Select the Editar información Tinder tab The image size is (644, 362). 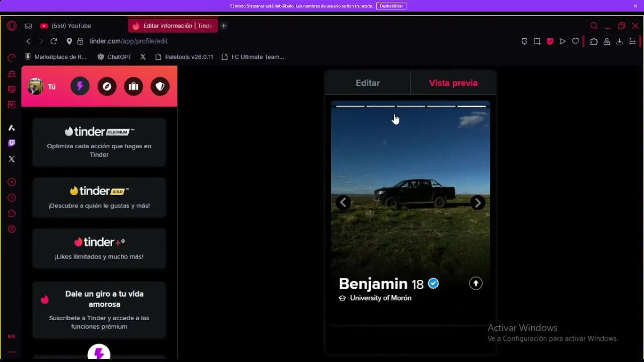click(x=173, y=26)
